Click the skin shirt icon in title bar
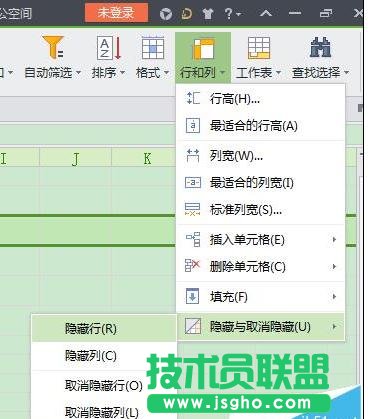The image size is (374, 419). click(208, 14)
